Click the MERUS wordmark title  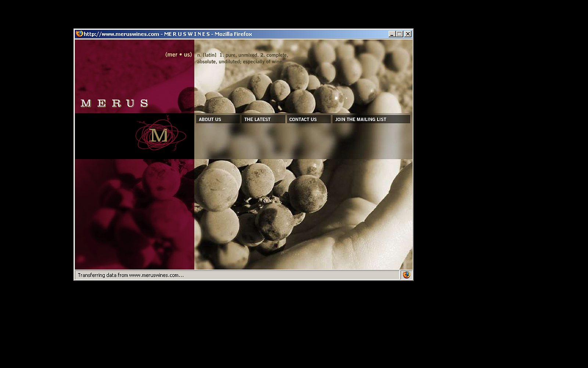[x=114, y=103]
